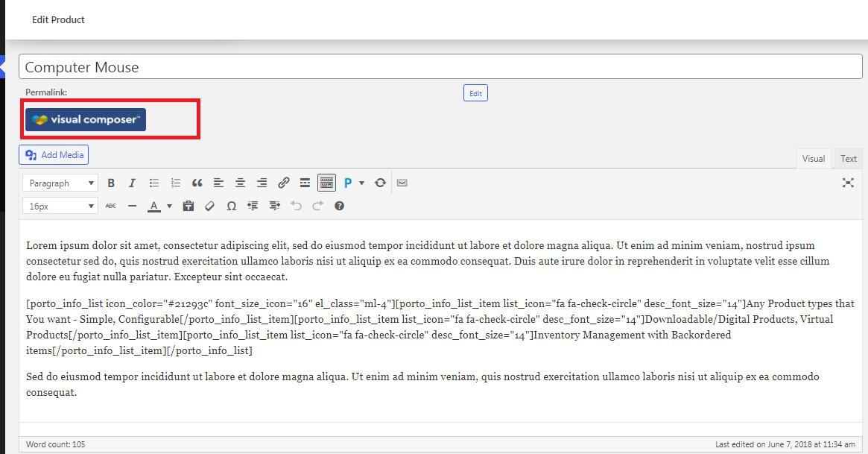Click the Sed do eiusmod paragraph

(422, 384)
